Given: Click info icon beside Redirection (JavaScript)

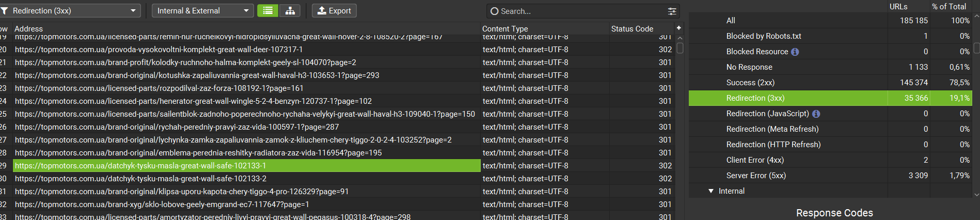Looking at the screenshot, I should click(816, 114).
